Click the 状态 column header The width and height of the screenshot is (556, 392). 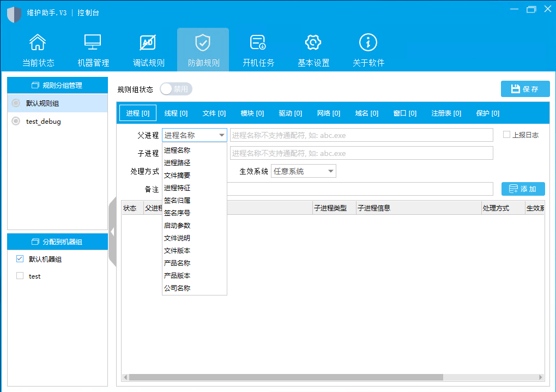click(132, 208)
